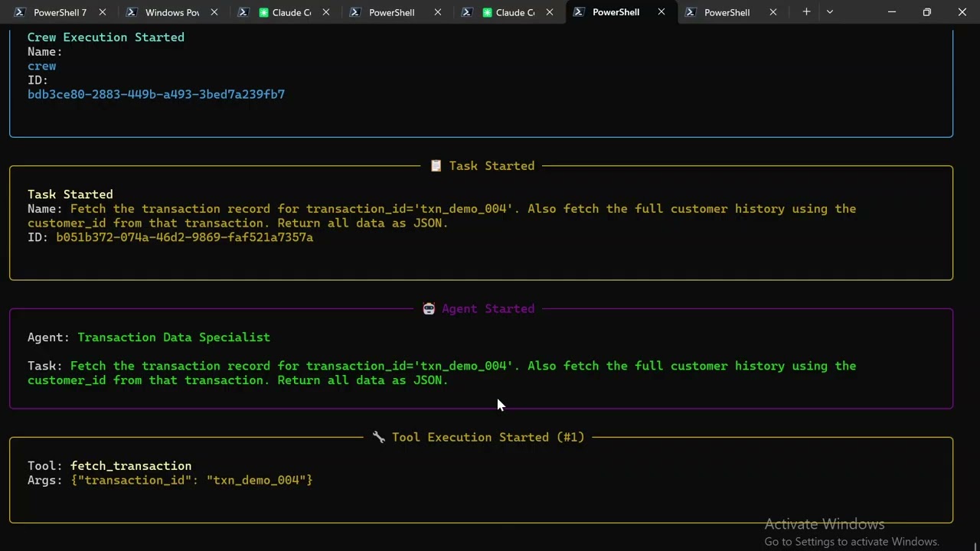Screen dimensions: 980x551
Task: Click the 'Agent Started' panel title
Action: click(x=488, y=309)
